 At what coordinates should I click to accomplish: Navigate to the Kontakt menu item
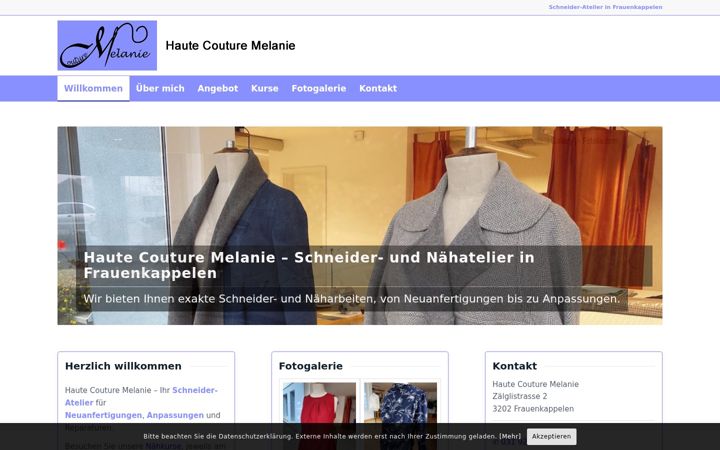[x=378, y=88]
